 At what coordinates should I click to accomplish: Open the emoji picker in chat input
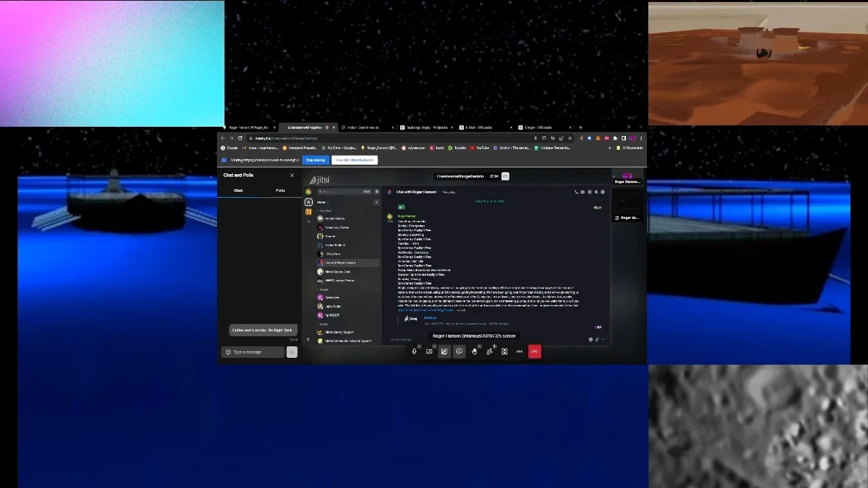[x=229, y=352]
